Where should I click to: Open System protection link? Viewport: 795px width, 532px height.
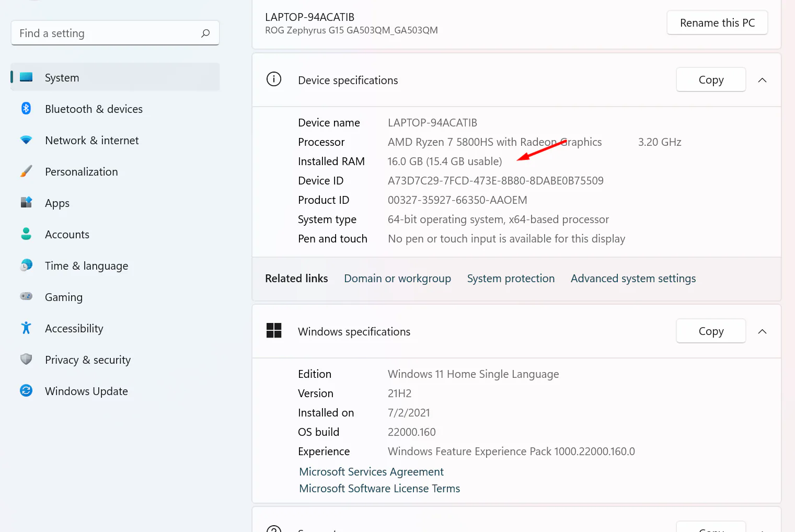pos(511,279)
